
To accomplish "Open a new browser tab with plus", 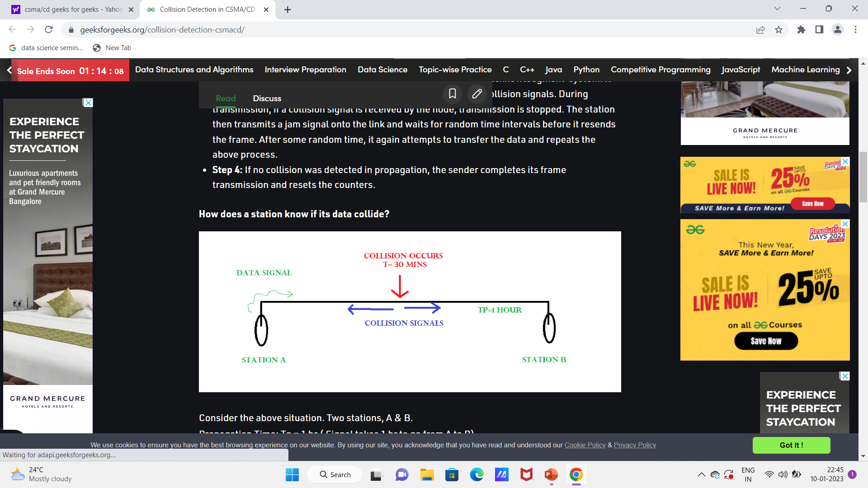I will [288, 9].
